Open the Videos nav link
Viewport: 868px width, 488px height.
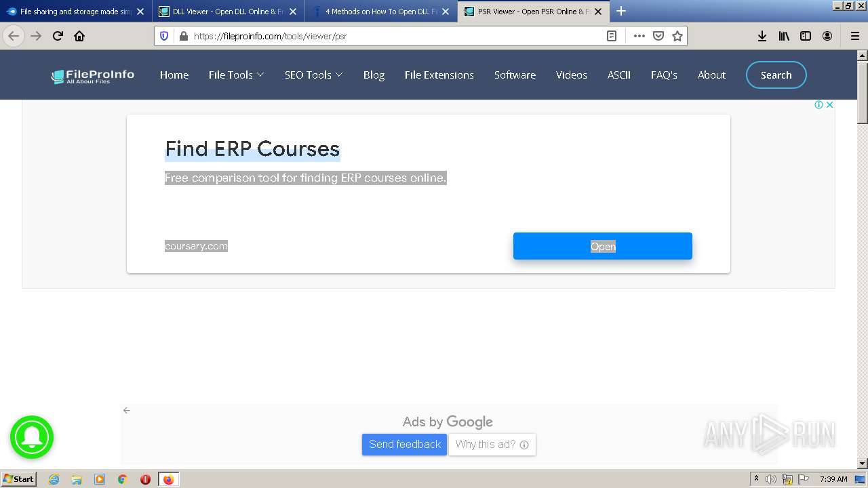click(572, 75)
